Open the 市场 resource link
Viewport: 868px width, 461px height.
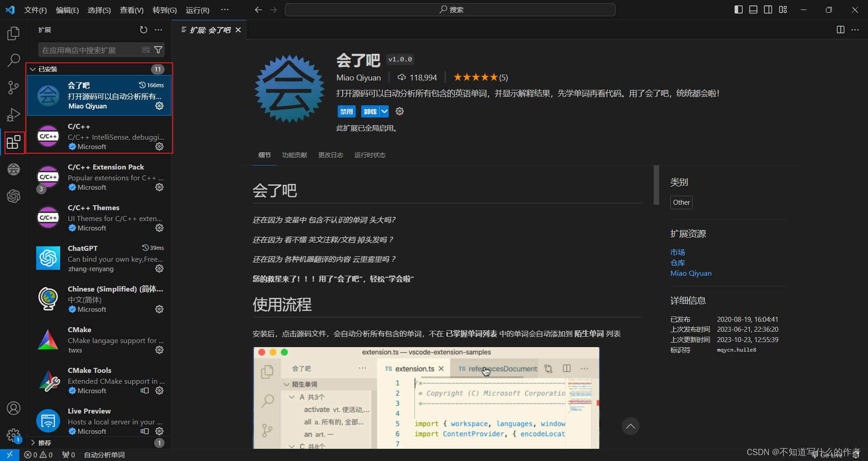[x=678, y=252]
